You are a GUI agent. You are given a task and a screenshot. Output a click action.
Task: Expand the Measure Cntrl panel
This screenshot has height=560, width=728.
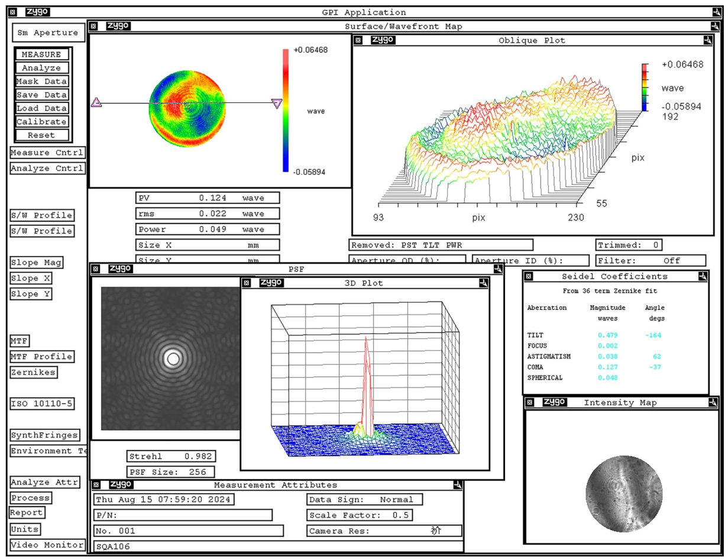click(x=47, y=153)
